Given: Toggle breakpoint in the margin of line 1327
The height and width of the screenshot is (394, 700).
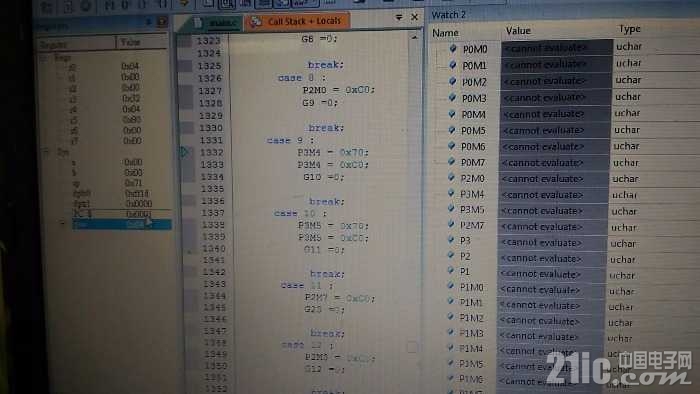Looking at the screenshot, I should [x=185, y=91].
